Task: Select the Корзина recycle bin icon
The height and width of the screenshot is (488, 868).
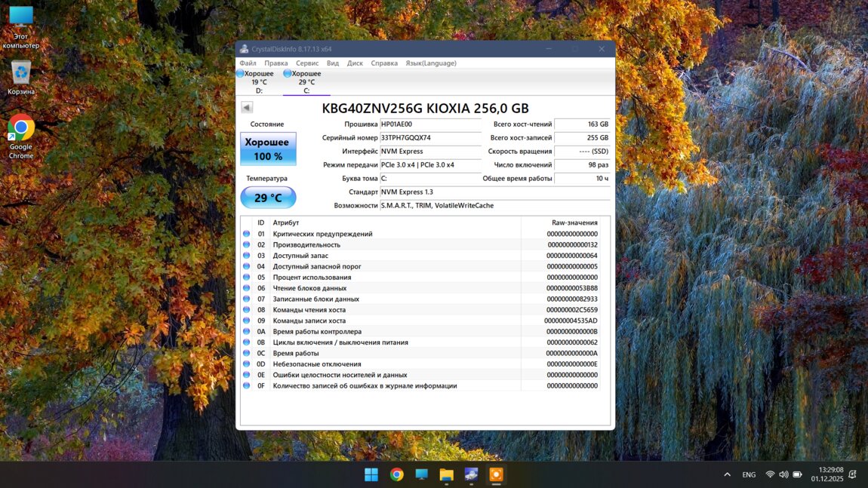Action: coord(21,77)
